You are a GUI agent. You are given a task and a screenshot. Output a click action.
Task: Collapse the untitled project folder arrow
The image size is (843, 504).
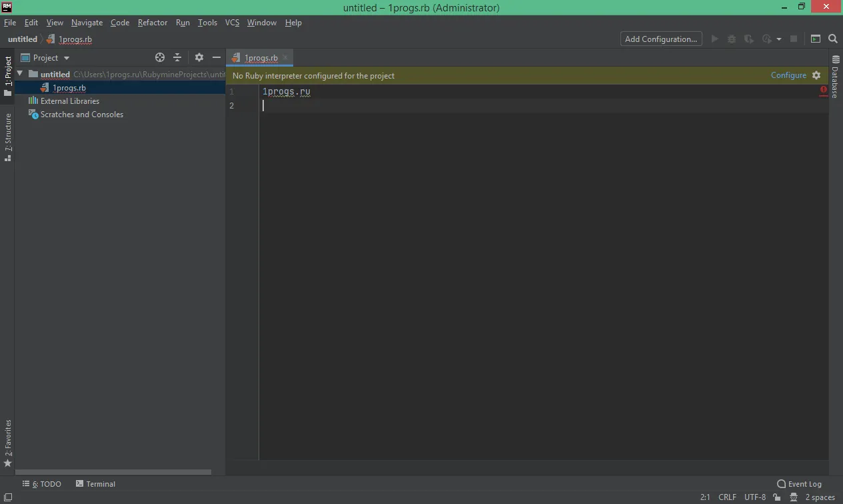point(20,74)
